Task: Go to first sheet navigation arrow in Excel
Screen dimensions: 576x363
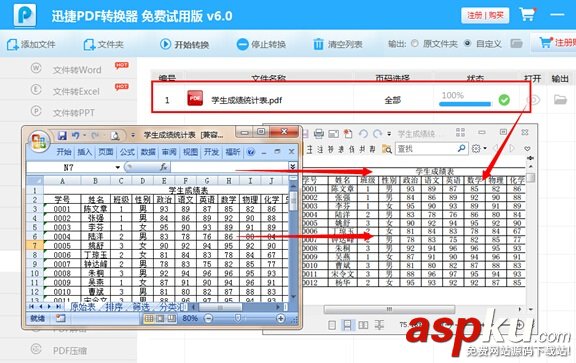Action: click(31, 306)
